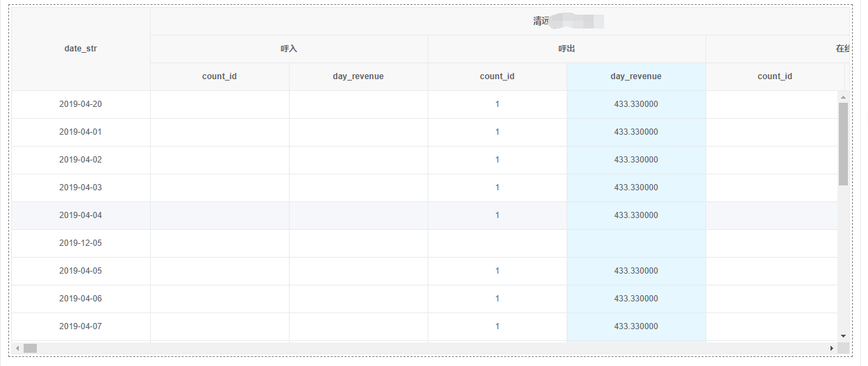Viewport: 868px width, 366px height.
Task: Click the vertical scrollbar down arrow
Action: pyautogui.click(x=843, y=335)
